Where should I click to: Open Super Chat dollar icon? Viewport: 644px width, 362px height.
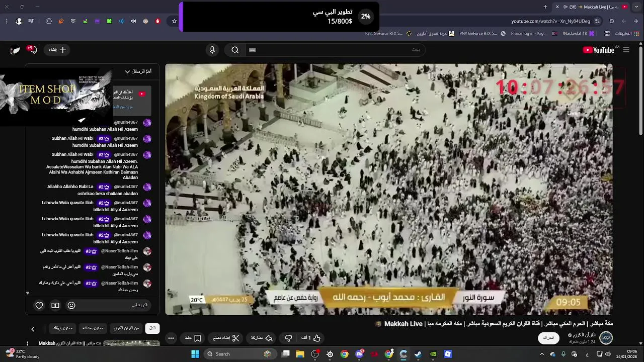[x=55, y=305]
